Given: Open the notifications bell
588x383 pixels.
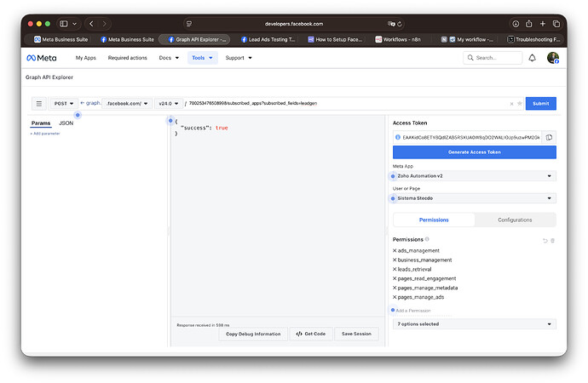Looking at the screenshot, I should 532,58.
